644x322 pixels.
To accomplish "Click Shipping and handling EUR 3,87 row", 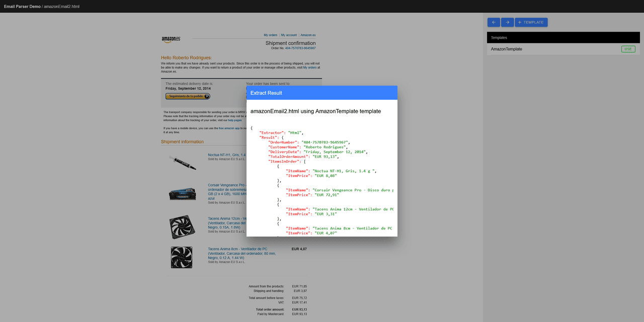I will (x=280, y=291).
